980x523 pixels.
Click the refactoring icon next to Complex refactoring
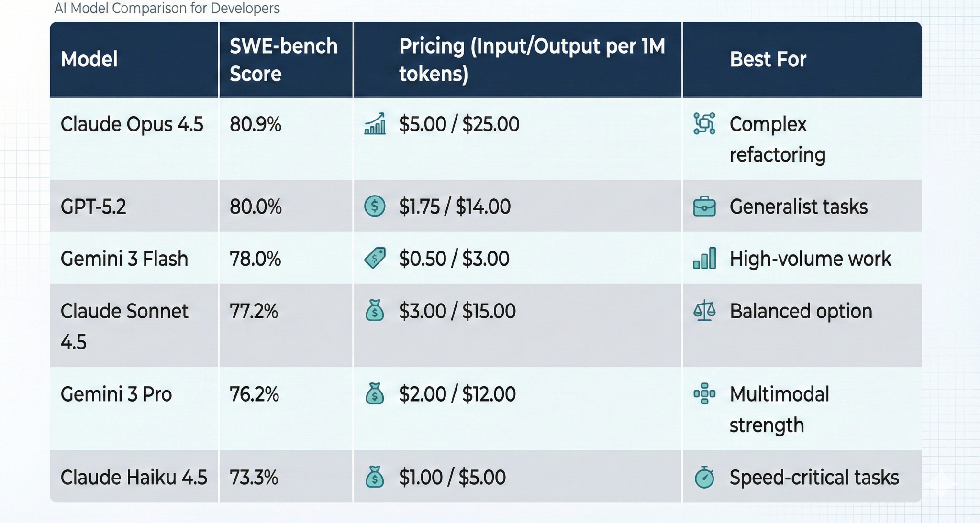point(704,124)
